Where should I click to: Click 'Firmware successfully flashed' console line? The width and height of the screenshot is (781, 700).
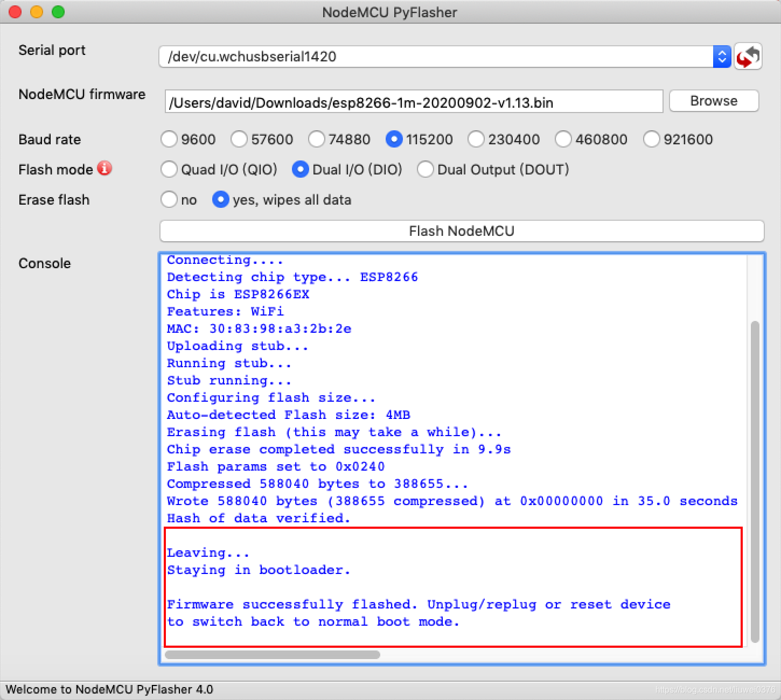coord(419,605)
